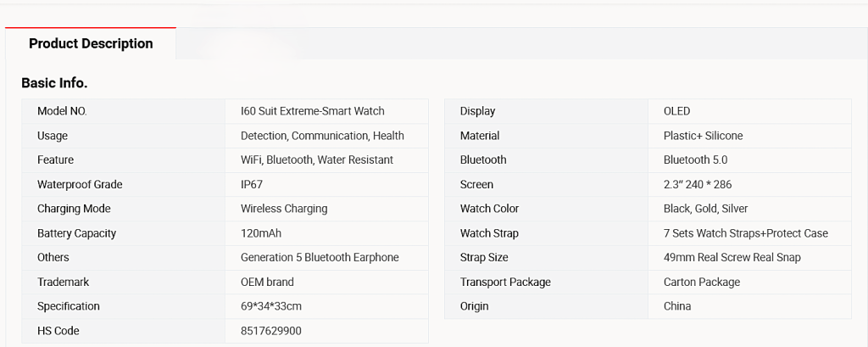
Task: Select the HS Code 8517629900 value
Action: 270,331
